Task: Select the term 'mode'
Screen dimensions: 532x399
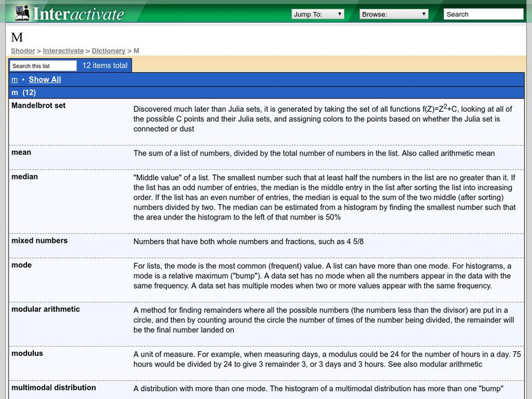Action: [21, 265]
